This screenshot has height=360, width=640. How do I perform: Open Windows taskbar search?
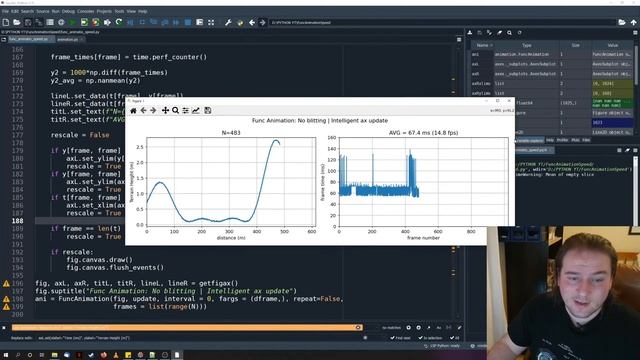click(18, 355)
